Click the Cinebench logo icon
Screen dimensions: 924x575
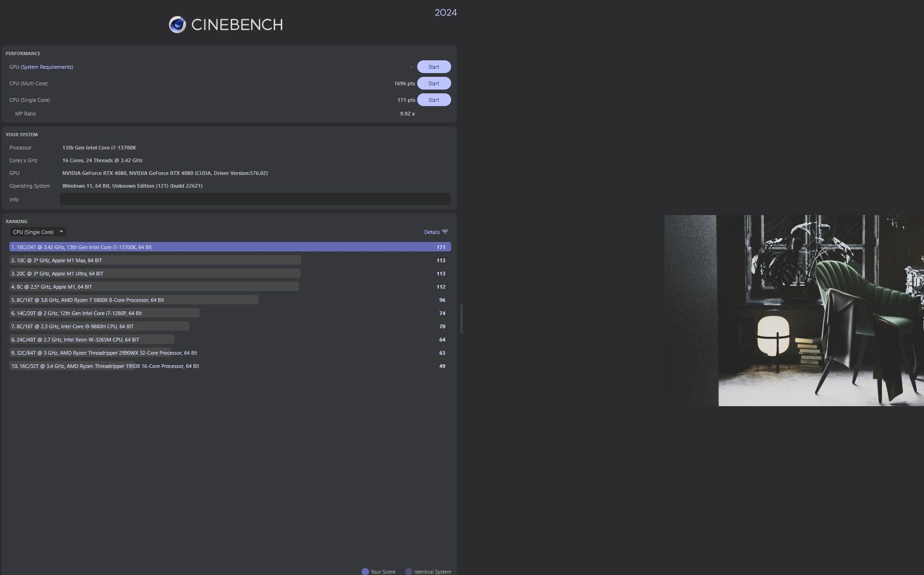pyautogui.click(x=177, y=25)
